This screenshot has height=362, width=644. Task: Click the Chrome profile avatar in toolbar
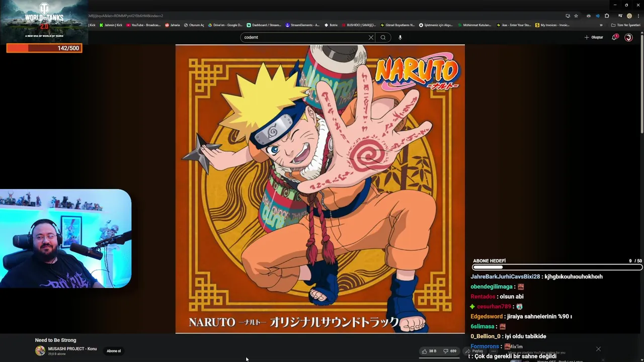pos(629,16)
